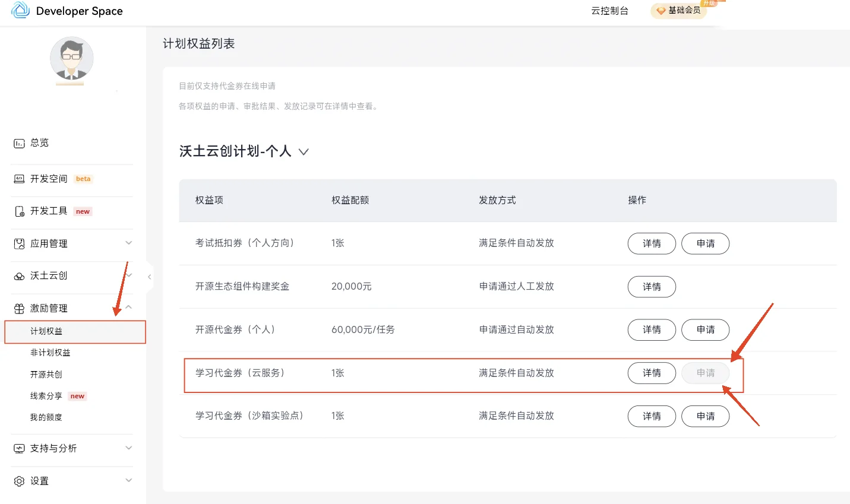The width and height of the screenshot is (850, 504).
Task: Click the 权益配额 column header
Action: (350, 200)
